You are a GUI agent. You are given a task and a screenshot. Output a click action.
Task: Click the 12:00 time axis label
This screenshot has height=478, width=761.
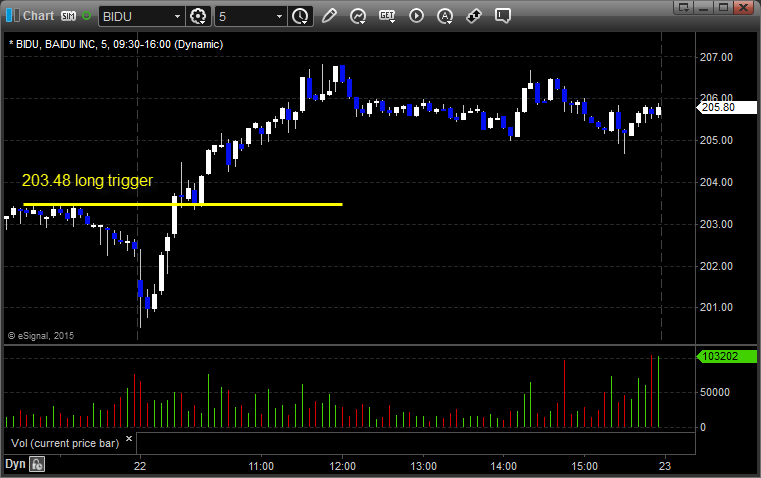[x=342, y=466]
